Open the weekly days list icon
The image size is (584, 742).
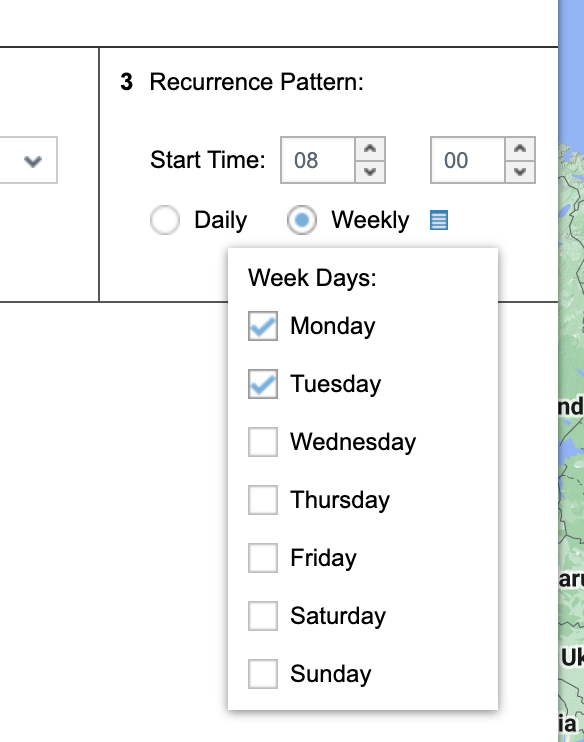point(439,220)
